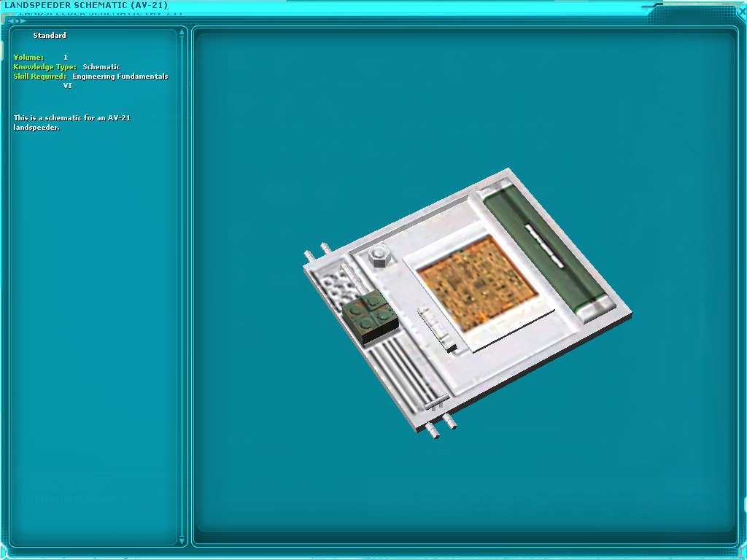Click the AV-21 landspeeder description text
The image size is (747, 560).
[72, 122]
